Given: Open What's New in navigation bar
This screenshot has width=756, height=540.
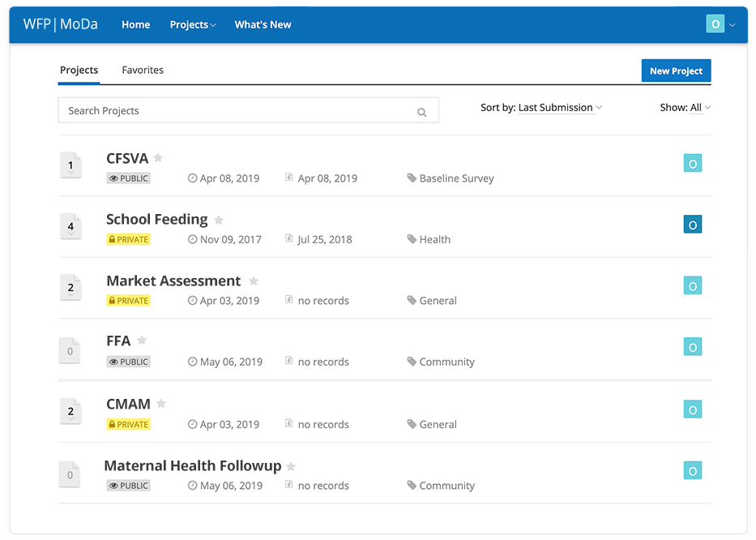Looking at the screenshot, I should click(263, 24).
